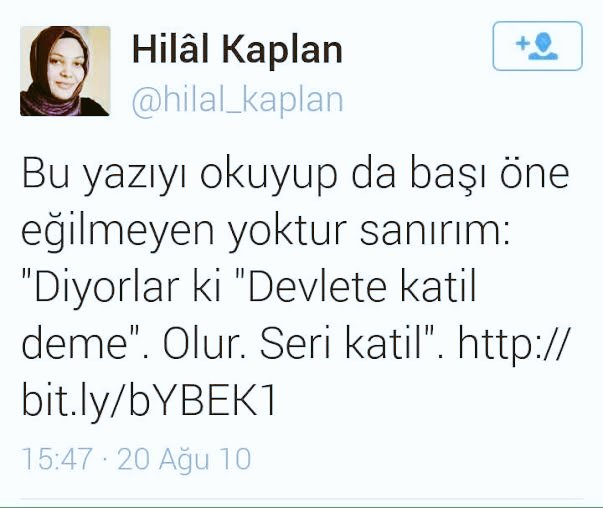Click the words 'Devlete katil' in tweet

[x=362, y=287]
